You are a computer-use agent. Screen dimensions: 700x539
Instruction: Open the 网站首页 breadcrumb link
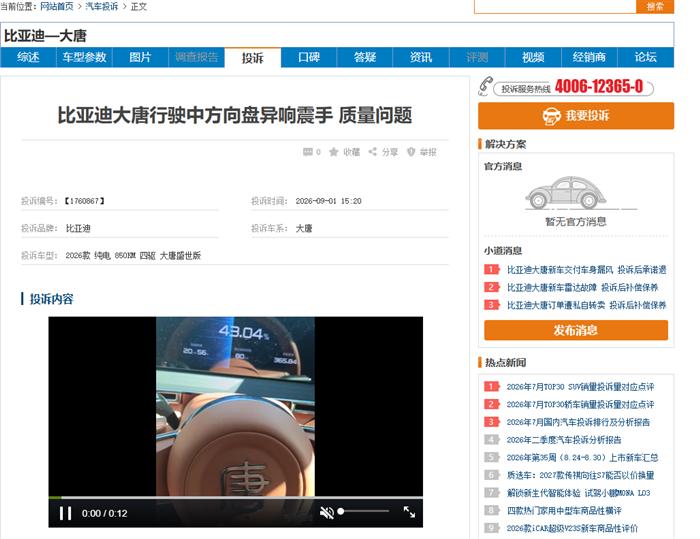pyautogui.click(x=57, y=7)
